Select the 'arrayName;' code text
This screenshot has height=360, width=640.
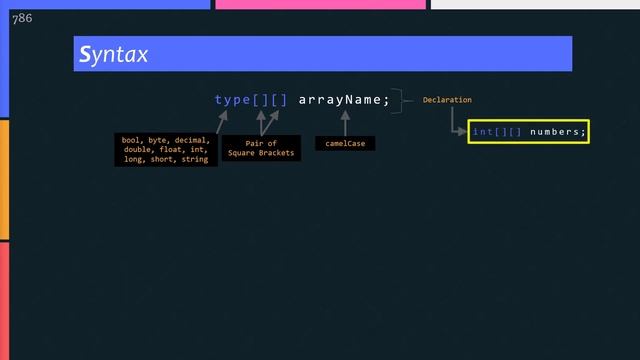coord(344,100)
